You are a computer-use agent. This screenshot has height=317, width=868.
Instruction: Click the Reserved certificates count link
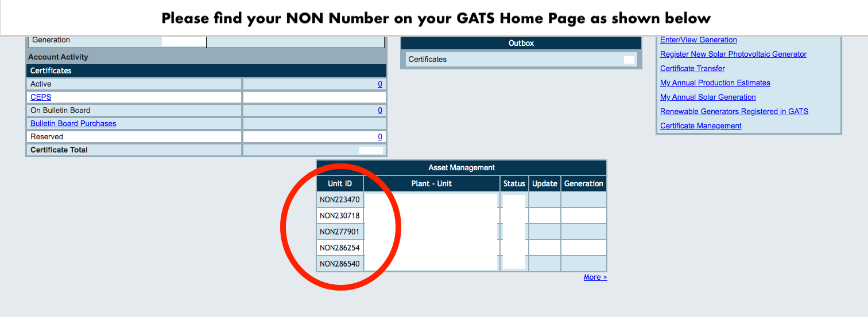380,136
